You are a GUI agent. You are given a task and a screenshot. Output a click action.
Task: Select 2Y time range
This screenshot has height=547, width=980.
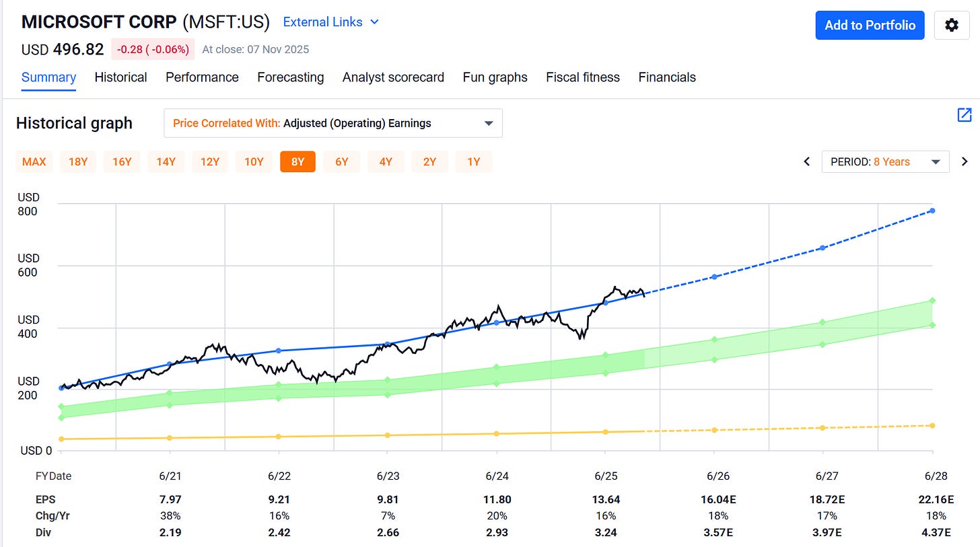[429, 161]
